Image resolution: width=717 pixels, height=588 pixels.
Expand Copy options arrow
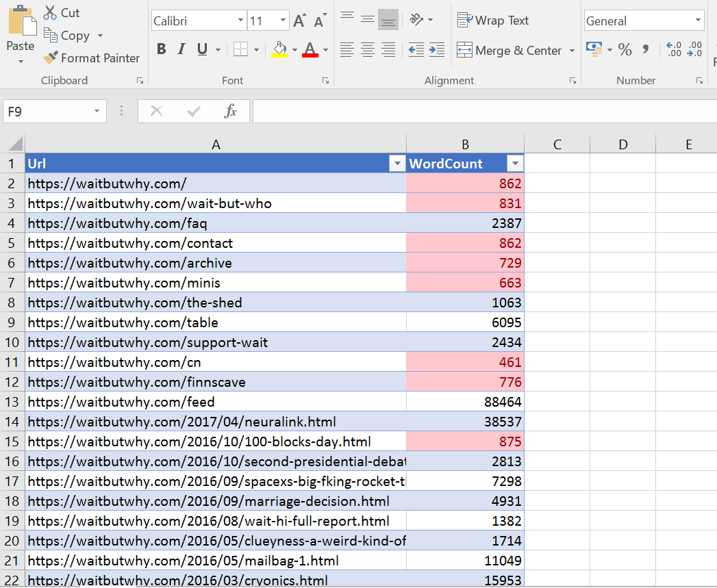point(100,36)
